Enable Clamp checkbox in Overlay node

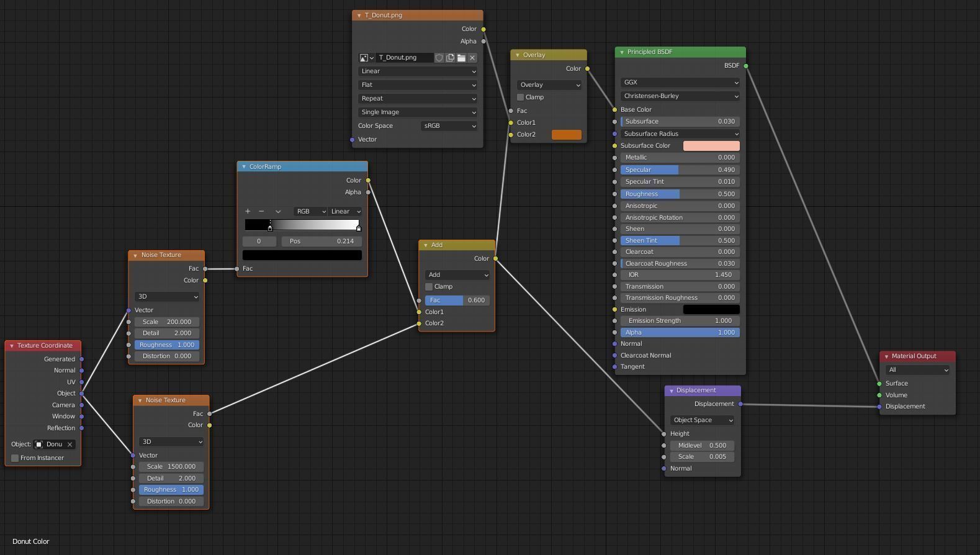point(521,97)
